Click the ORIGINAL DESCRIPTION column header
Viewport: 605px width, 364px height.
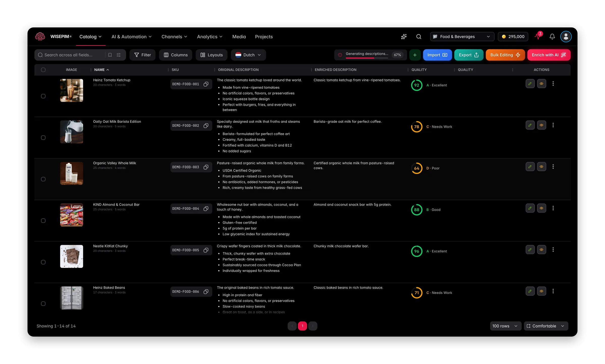(x=238, y=70)
